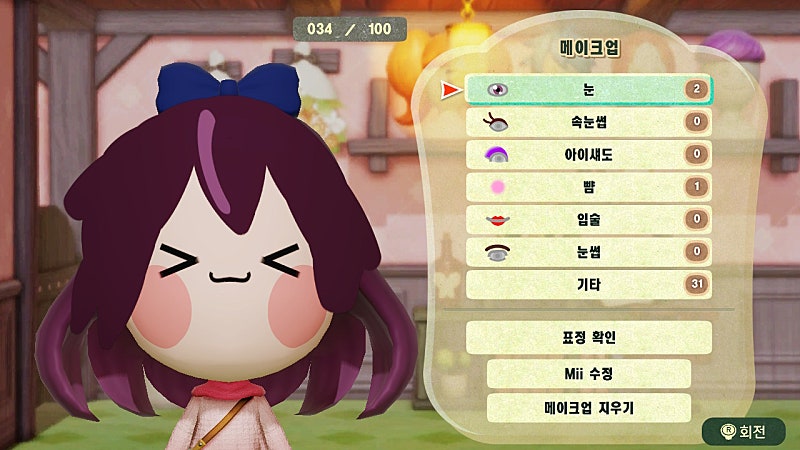Click the Mii 수정 button
The width and height of the screenshot is (800, 450).
(x=589, y=373)
